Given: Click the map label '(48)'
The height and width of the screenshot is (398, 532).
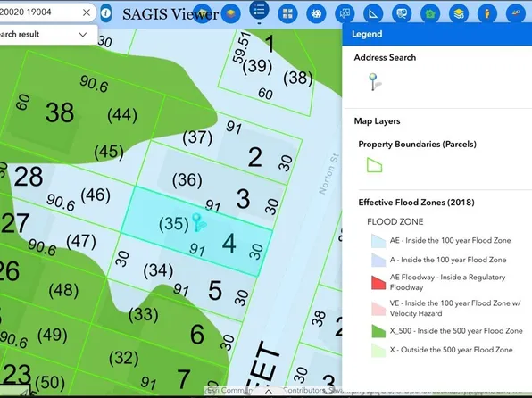Looking at the screenshot, I should (x=63, y=290).
